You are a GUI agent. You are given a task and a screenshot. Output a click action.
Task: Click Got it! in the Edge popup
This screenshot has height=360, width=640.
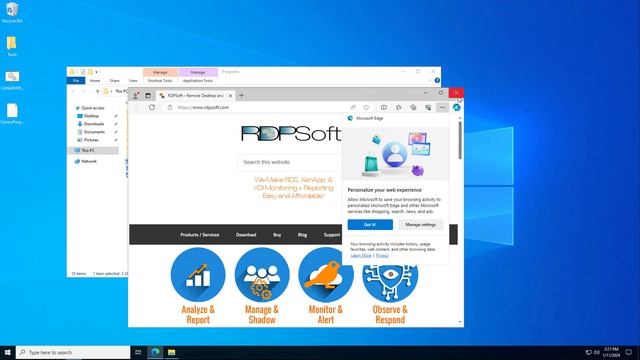pos(370,224)
